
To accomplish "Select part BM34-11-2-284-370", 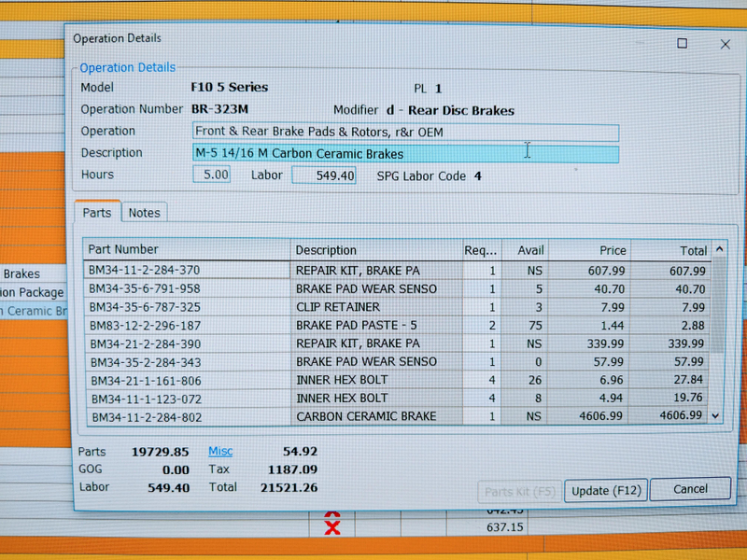I will [187, 270].
